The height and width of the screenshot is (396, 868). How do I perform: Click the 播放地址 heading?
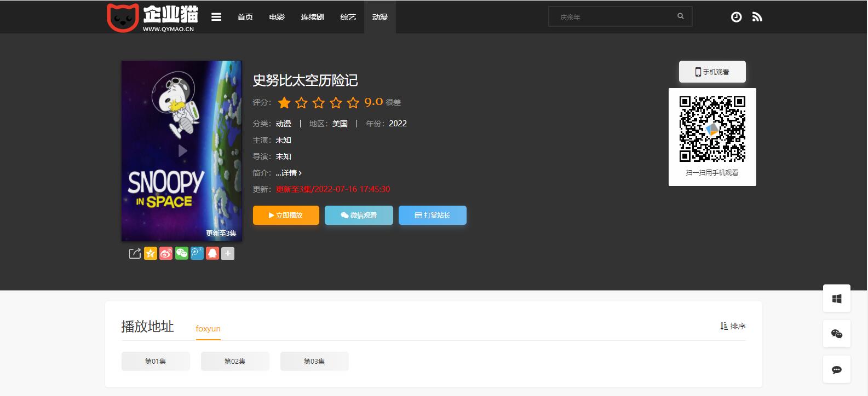[147, 327]
